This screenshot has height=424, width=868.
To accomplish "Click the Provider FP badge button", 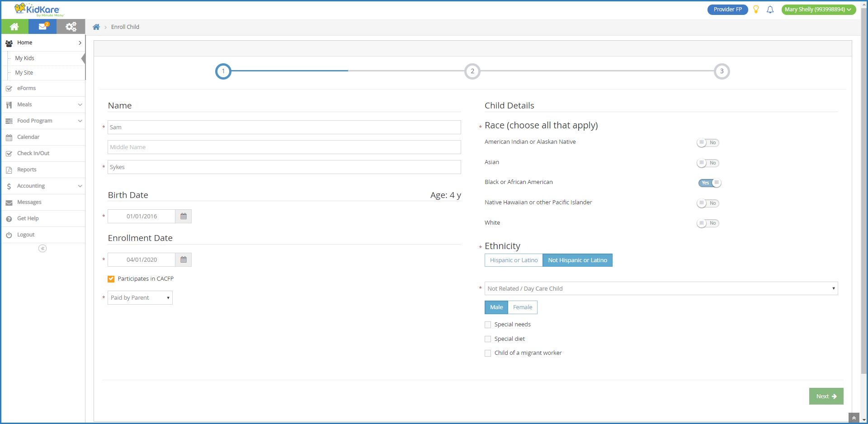I will click(727, 9).
